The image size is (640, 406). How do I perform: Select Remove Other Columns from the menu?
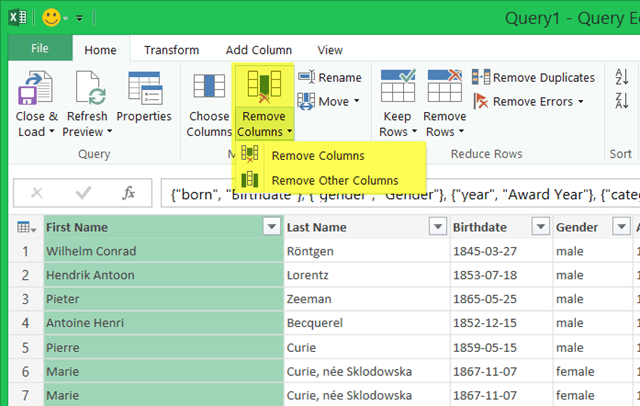[334, 180]
